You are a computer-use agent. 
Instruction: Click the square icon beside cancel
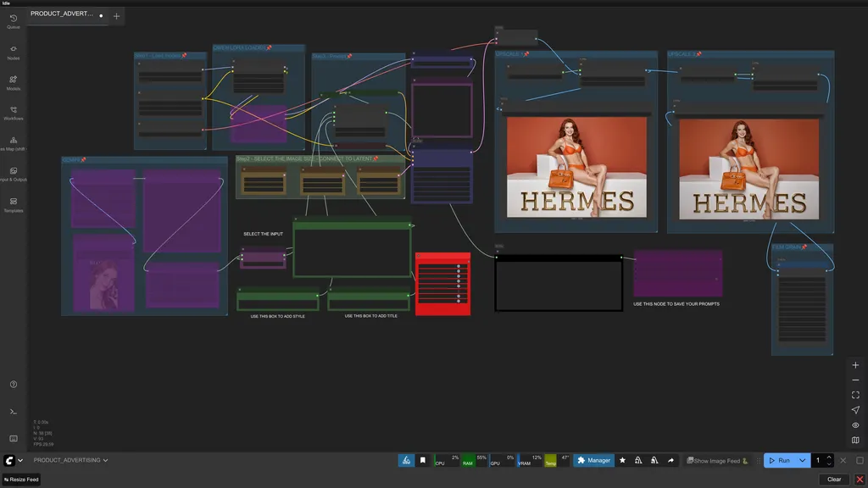pyautogui.click(x=860, y=460)
